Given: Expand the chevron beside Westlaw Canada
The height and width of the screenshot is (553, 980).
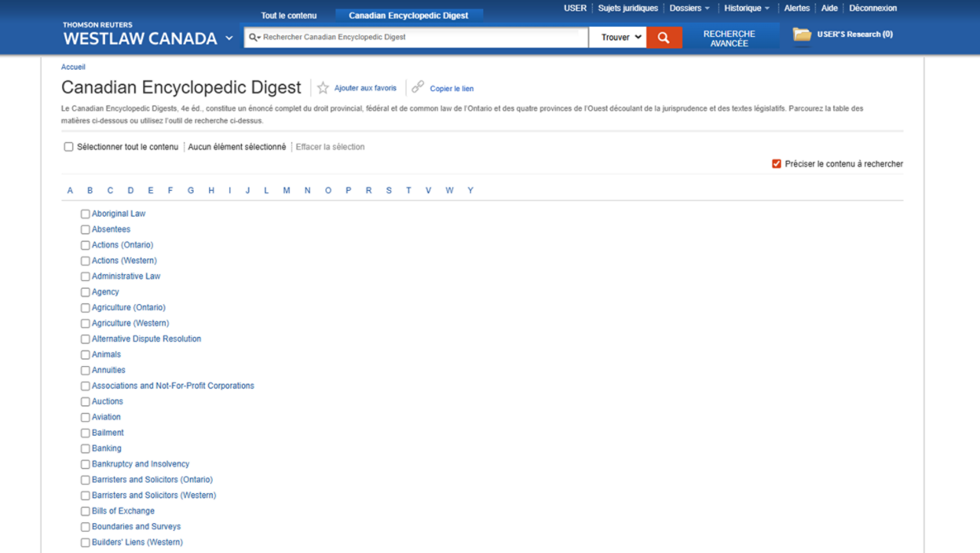Looking at the screenshot, I should pos(228,37).
